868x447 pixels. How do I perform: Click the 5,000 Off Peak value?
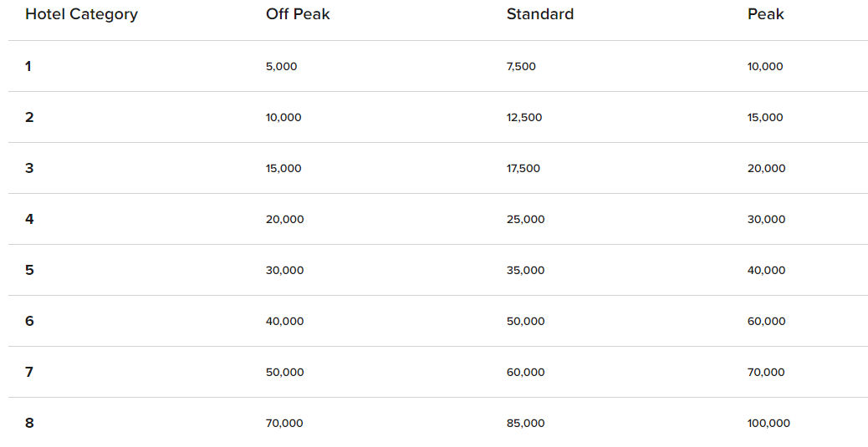click(281, 66)
